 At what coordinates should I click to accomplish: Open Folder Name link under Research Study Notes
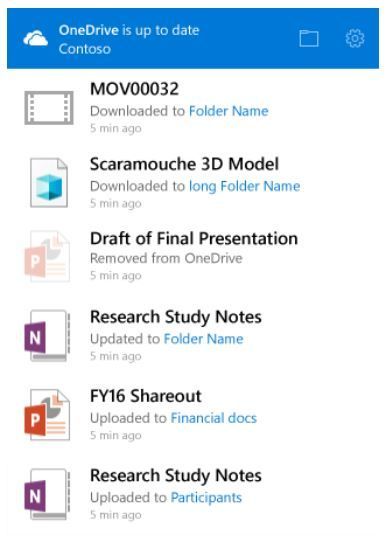[203, 339]
